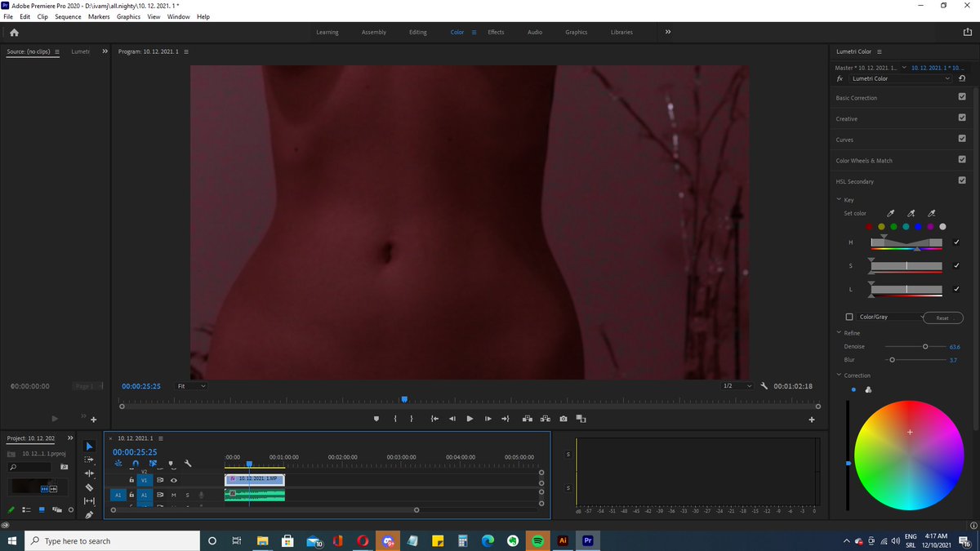Open Spotify from the Windows taskbar
980x551 pixels.
[537, 540]
